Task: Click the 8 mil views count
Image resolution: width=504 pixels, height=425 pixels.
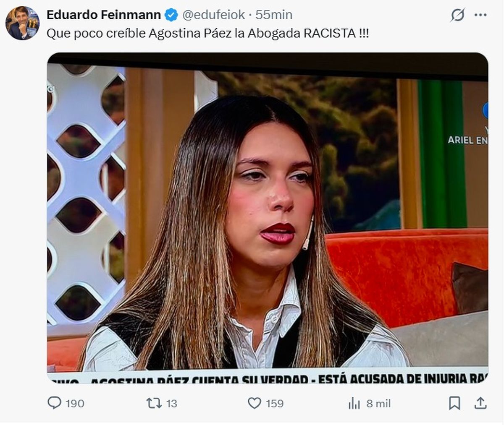Action: (x=378, y=404)
